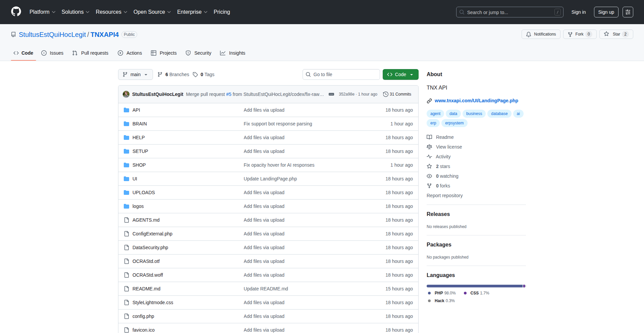Screen dimensions: 644x333
Task: Open OCRAStd.woff file
Action: pos(148,275)
